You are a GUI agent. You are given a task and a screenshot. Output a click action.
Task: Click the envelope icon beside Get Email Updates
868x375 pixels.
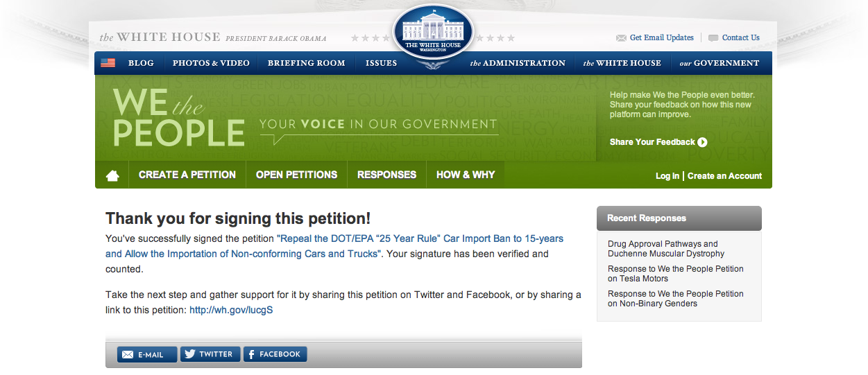[x=620, y=38]
